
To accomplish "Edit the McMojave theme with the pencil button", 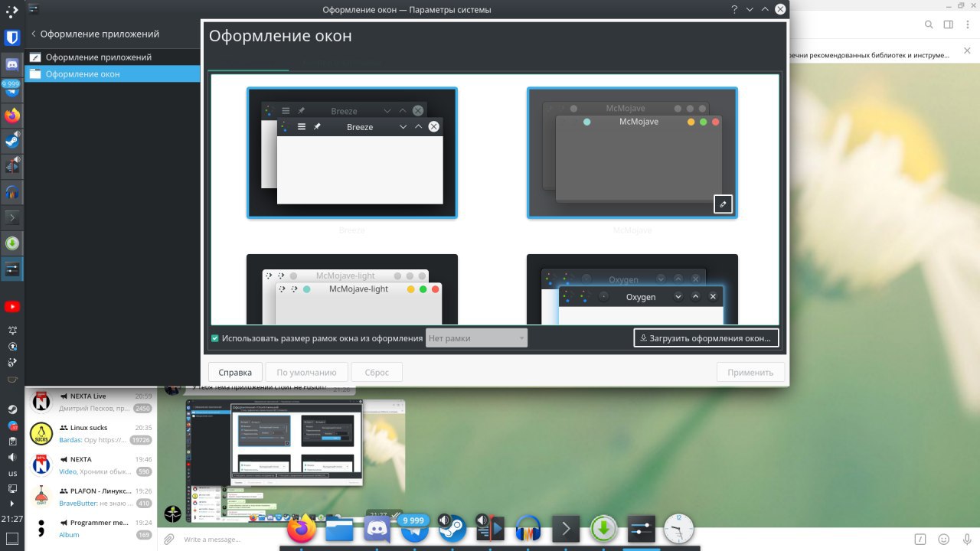I will click(724, 204).
